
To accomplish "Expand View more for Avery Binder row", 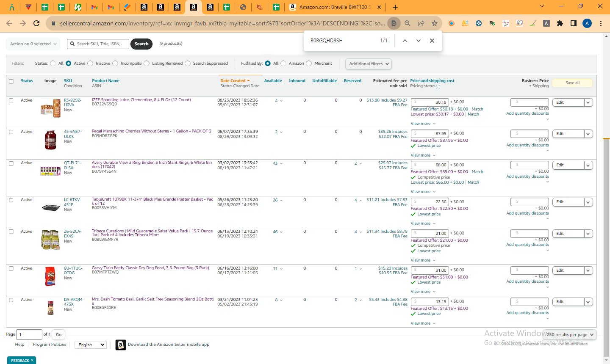I will 423,192.
